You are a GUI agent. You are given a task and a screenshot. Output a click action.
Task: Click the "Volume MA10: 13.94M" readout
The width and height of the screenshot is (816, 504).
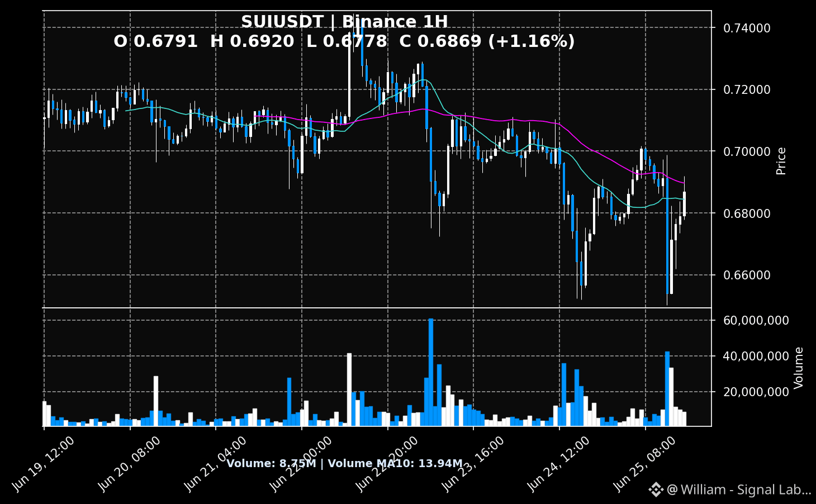[x=395, y=463]
